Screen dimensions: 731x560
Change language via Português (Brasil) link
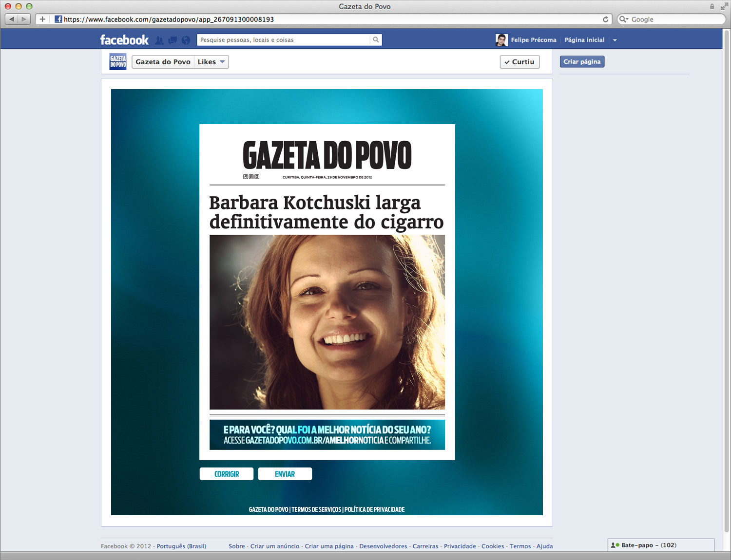click(181, 546)
